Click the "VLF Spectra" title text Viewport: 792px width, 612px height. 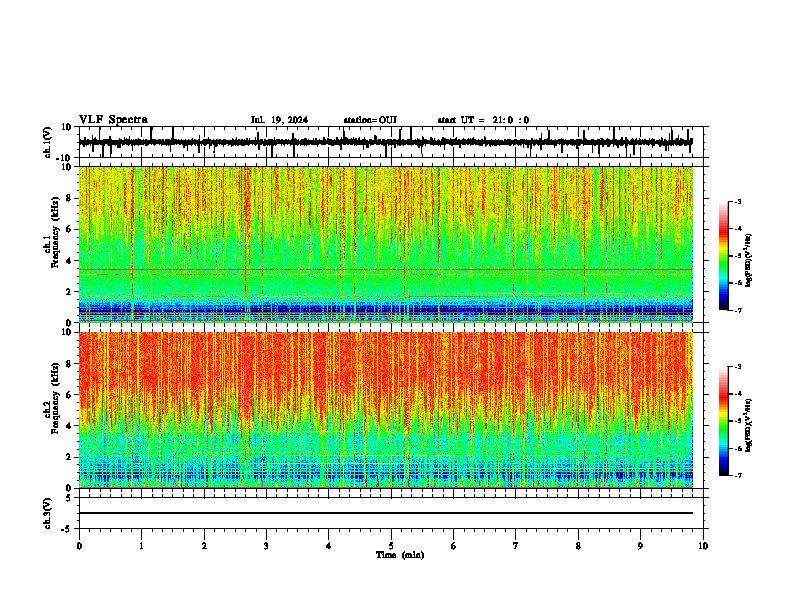pos(113,120)
